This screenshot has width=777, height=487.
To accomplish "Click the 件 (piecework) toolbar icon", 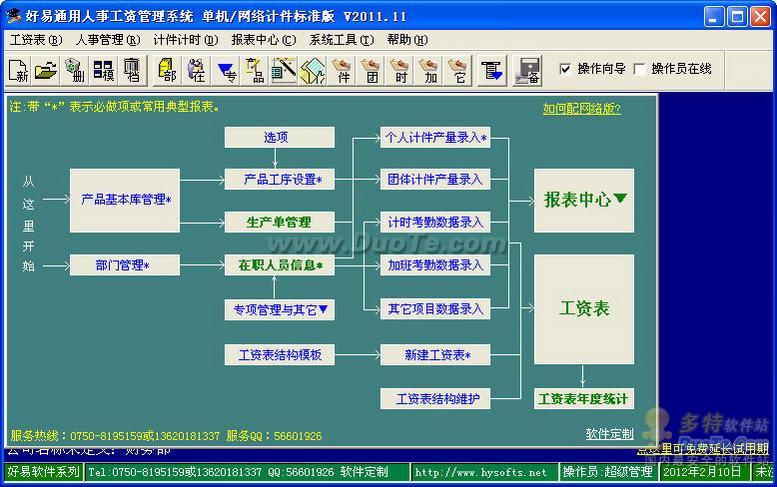I will pos(342,70).
